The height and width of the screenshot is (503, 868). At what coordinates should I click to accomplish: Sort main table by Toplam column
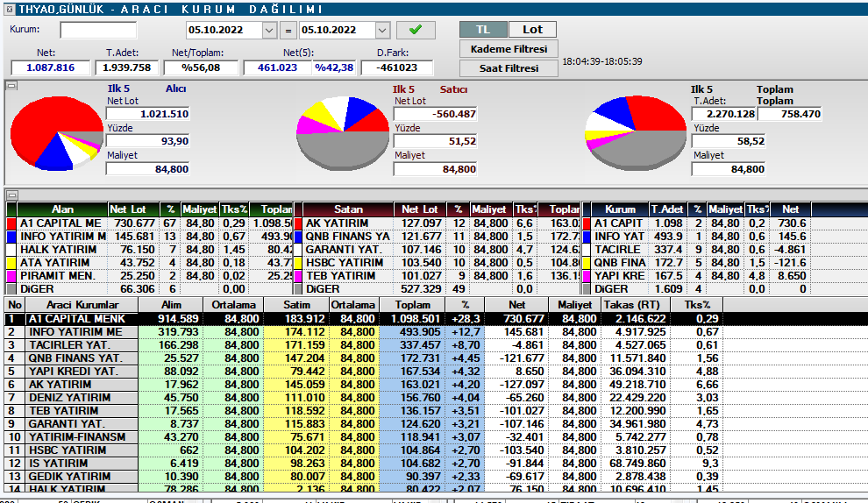412,305
